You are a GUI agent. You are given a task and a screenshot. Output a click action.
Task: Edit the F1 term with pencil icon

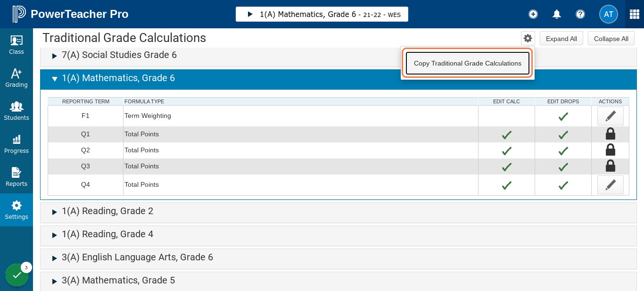click(x=611, y=116)
